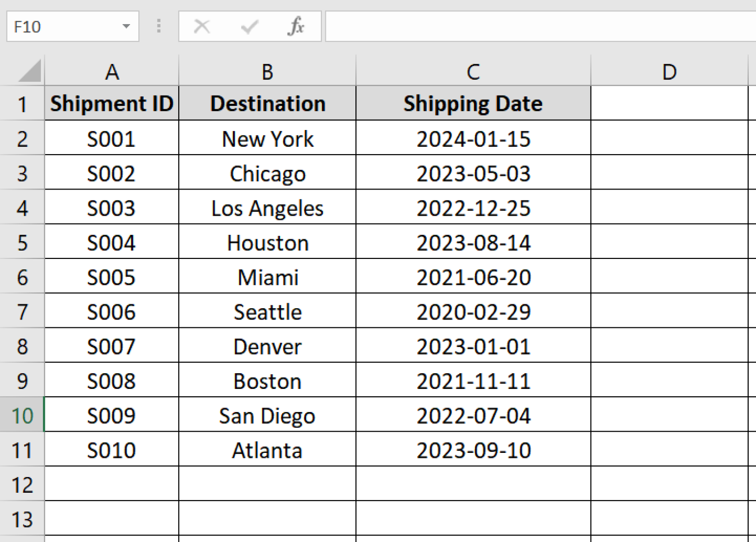Click the cell with date 2020-02-29

pos(472,312)
